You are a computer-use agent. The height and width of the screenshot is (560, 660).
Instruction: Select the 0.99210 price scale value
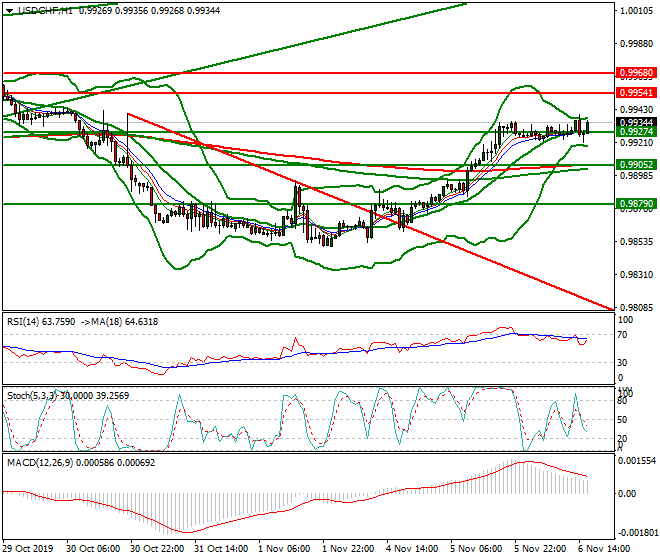coord(637,143)
